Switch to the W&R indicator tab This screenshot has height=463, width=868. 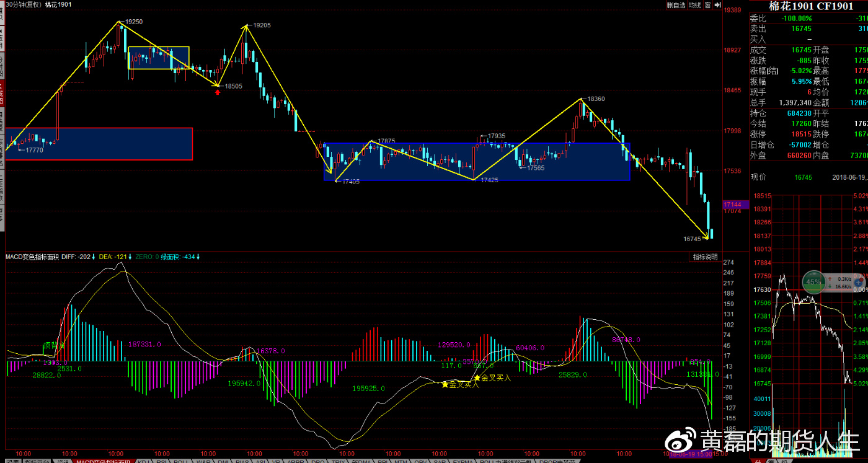click(x=203, y=460)
